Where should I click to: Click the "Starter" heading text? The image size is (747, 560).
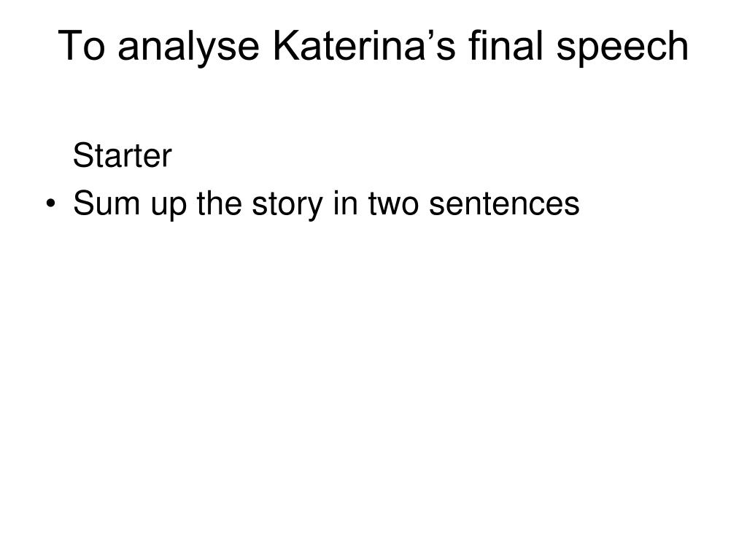point(123,155)
